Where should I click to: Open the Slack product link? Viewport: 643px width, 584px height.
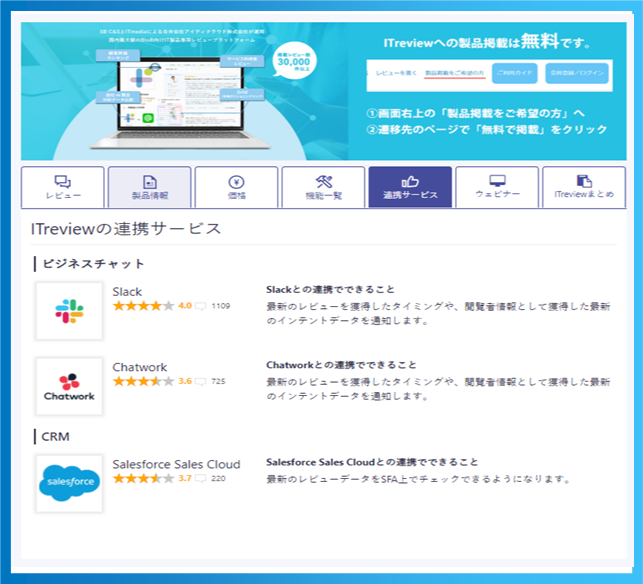(x=127, y=292)
